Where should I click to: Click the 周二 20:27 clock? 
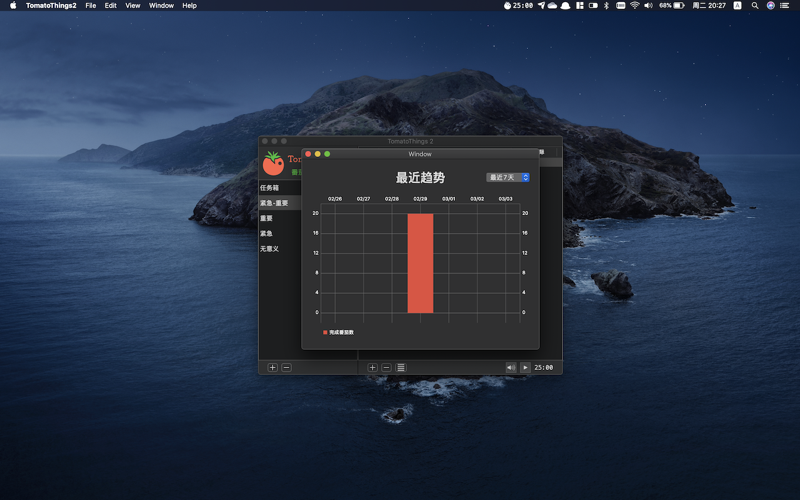tap(709, 6)
